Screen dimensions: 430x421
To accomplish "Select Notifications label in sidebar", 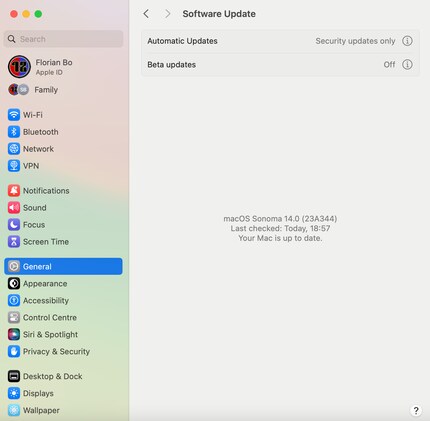I will click(x=46, y=191).
